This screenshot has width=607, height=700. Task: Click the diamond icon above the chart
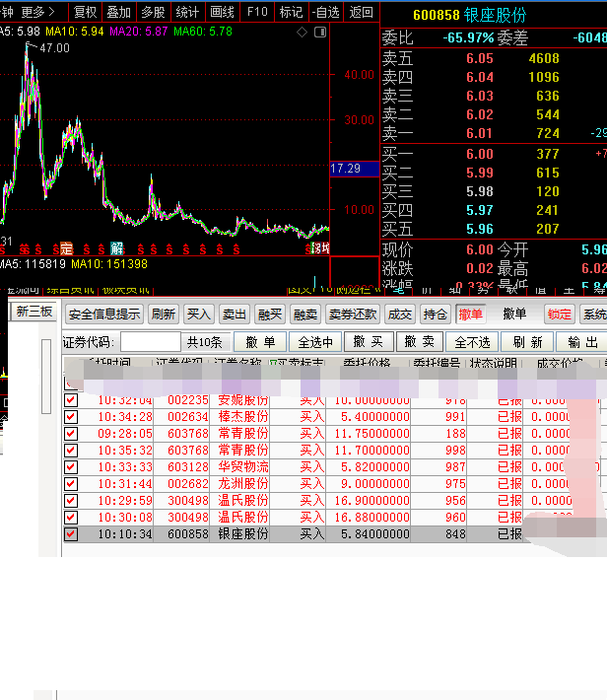point(303,33)
